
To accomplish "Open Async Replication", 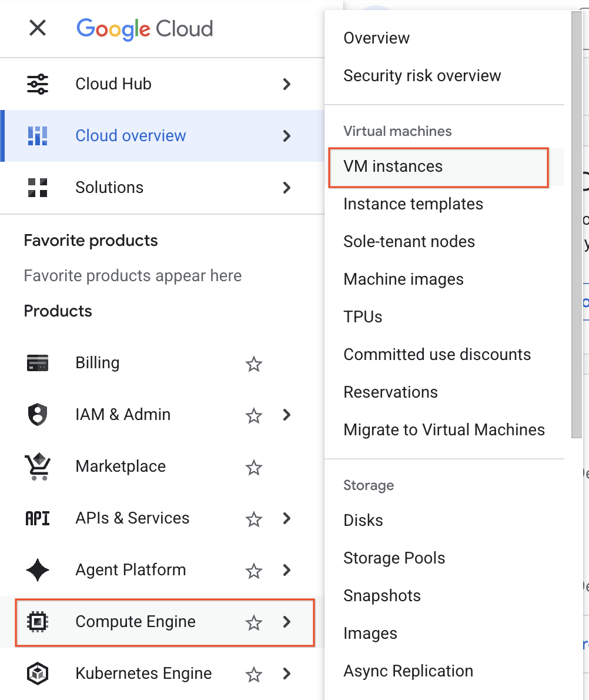I will 444,671.
